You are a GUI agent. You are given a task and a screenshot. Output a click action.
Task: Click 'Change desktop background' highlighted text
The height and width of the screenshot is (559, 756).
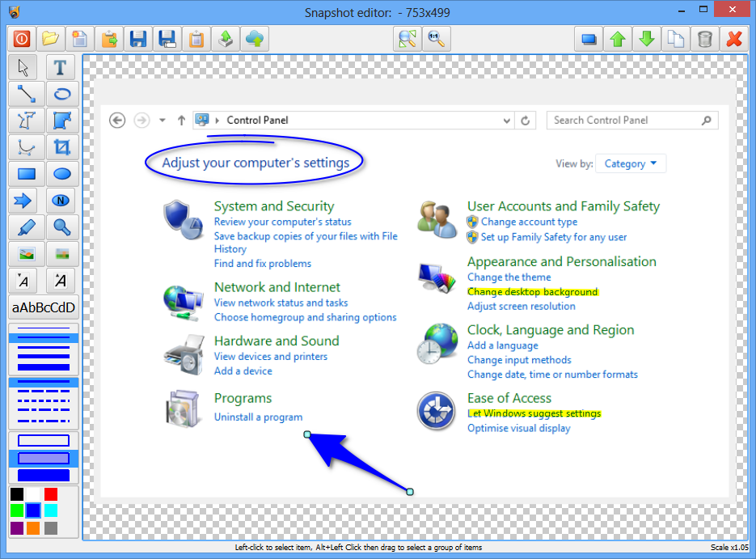533,292
